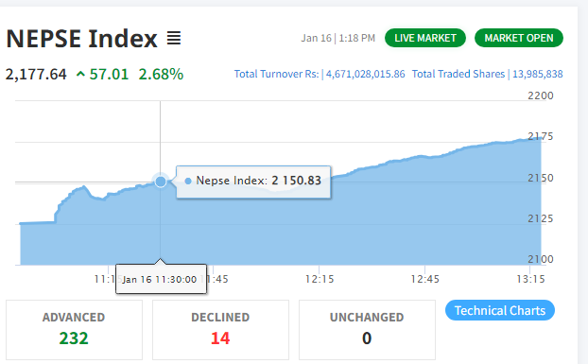This screenshot has width=588, height=364.
Task: Click the 13:15 x-axis label
Action: point(530,279)
